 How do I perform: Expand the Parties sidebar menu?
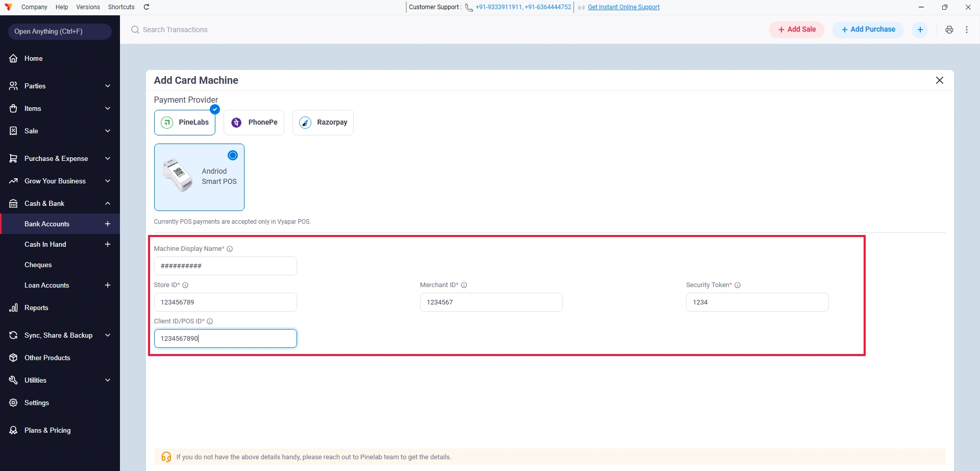point(60,86)
